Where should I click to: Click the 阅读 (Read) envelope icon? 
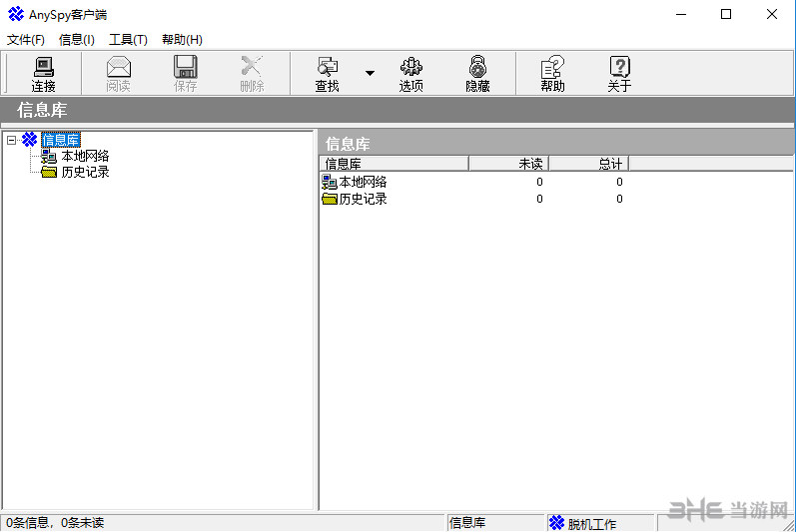[119, 73]
